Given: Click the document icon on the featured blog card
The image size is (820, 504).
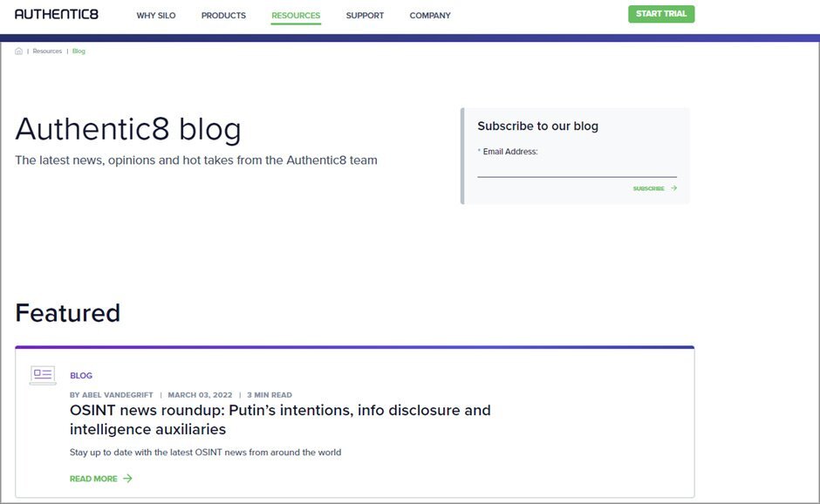Looking at the screenshot, I should (42, 375).
